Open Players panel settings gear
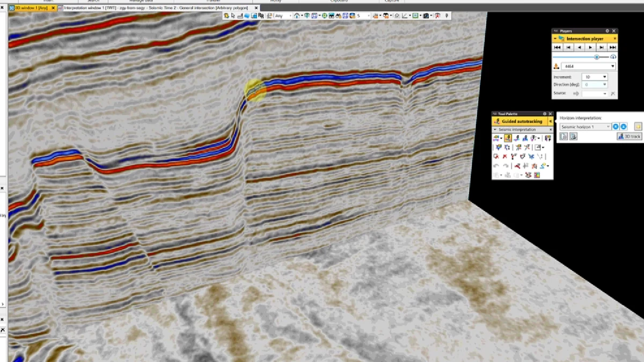The height and width of the screenshot is (362, 644). click(607, 31)
